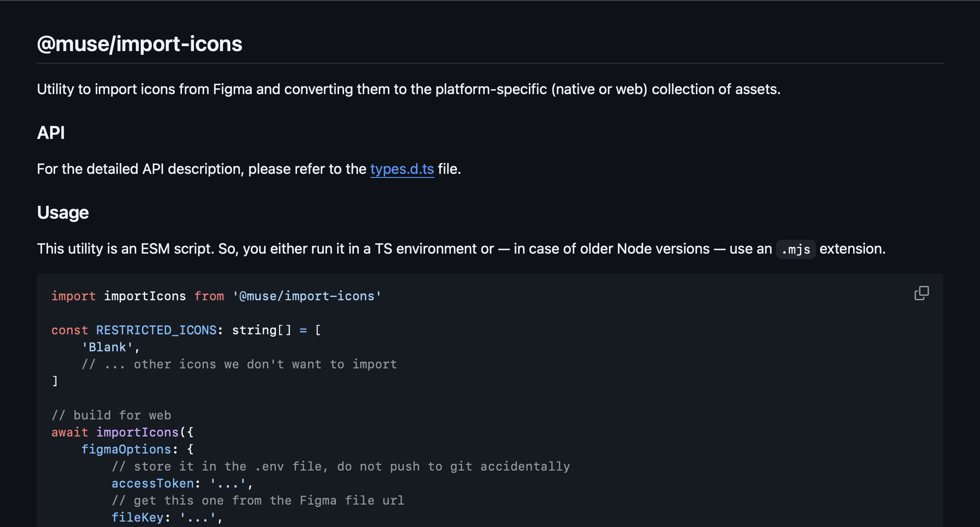The height and width of the screenshot is (527, 980).
Task: Click the accessToken property in code
Action: 153,484
